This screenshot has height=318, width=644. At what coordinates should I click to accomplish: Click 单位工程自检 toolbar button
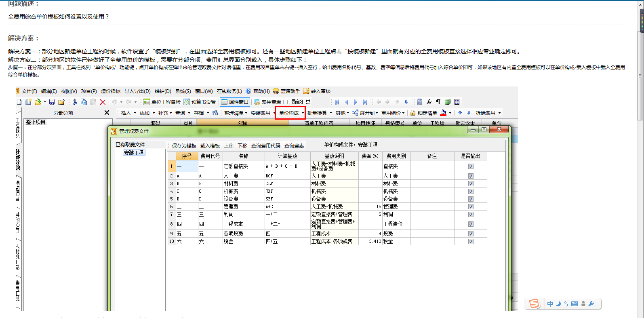point(162,102)
